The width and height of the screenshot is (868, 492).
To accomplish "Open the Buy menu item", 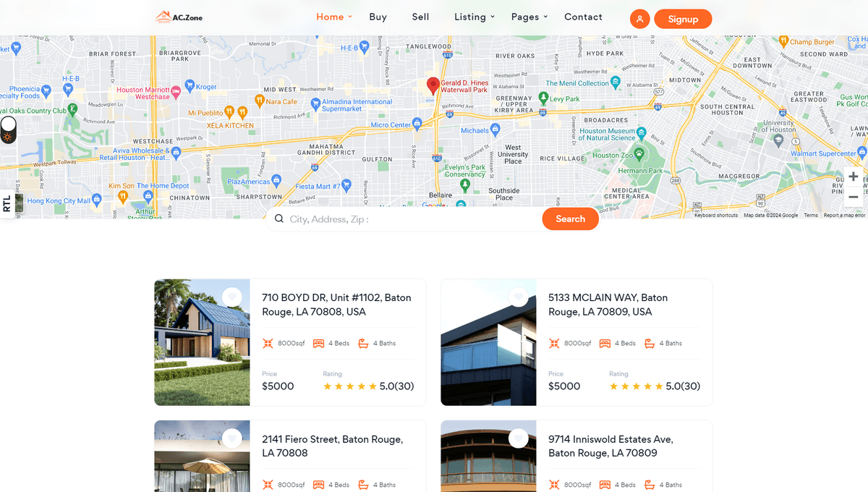I will [x=378, y=17].
